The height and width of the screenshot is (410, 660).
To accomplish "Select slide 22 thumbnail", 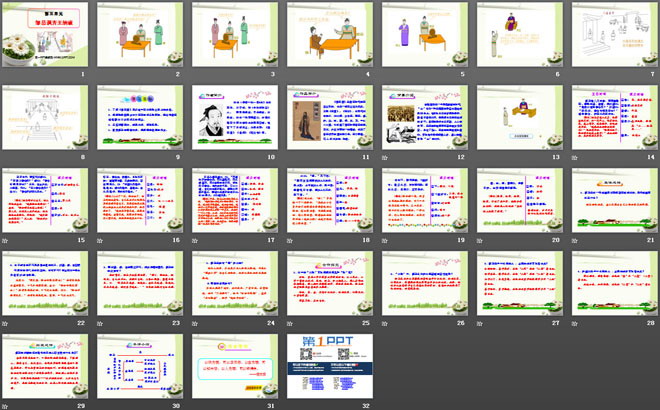I will (45, 283).
